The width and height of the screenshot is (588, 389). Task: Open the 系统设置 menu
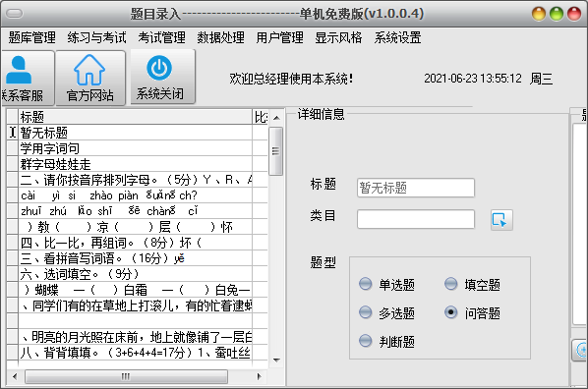(x=397, y=37)
